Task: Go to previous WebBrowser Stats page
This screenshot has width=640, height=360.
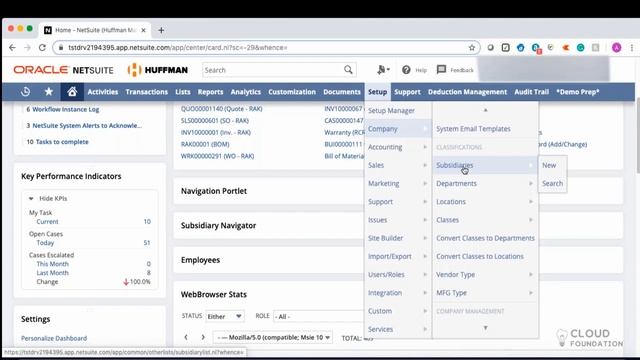Action: click(186, 337)
